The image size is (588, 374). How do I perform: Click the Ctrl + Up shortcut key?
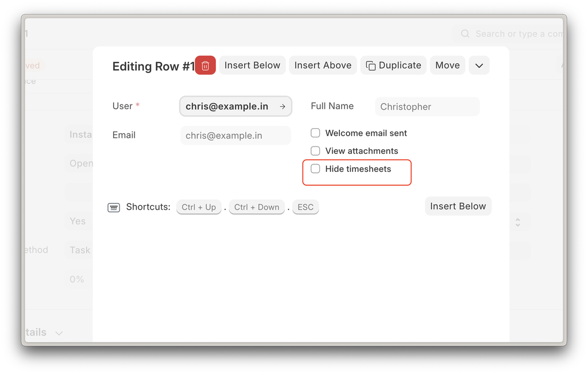coord(199,207)
